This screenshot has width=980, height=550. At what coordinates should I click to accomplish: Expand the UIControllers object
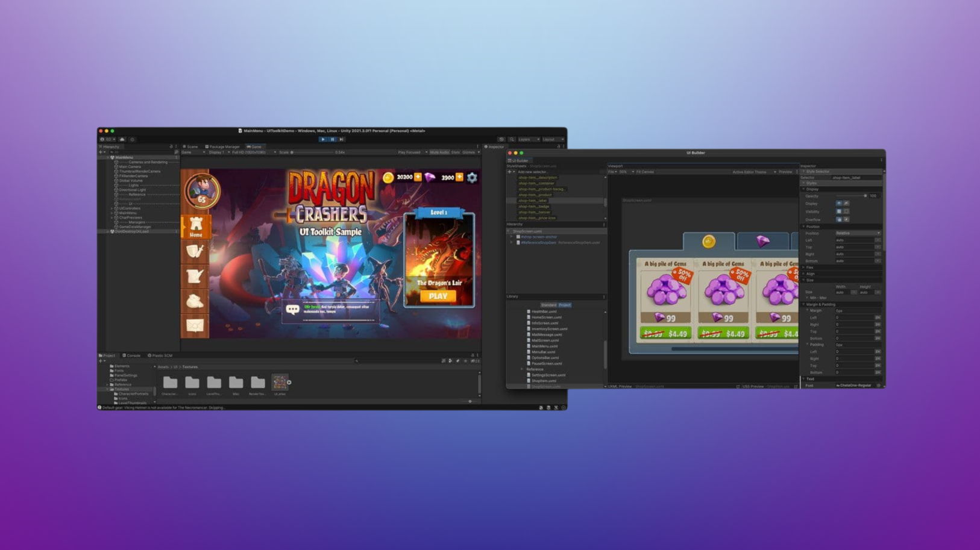click(112, 208)
